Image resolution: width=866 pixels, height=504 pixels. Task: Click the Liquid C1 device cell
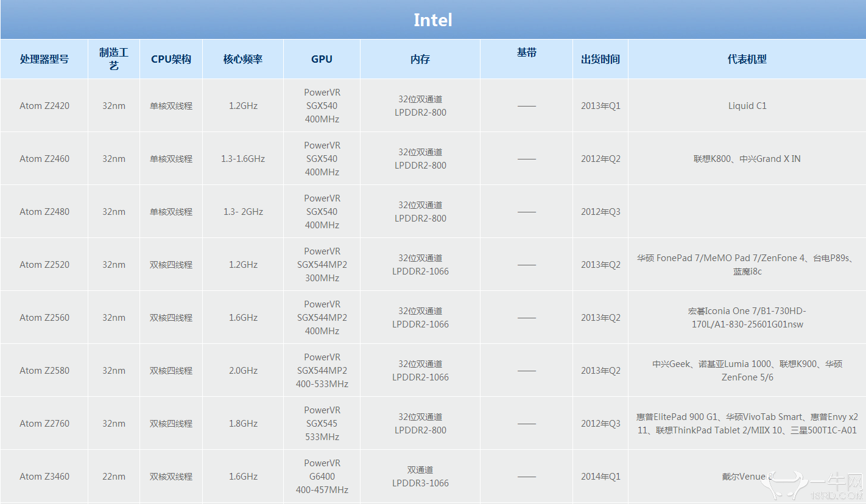pos(747,106)
